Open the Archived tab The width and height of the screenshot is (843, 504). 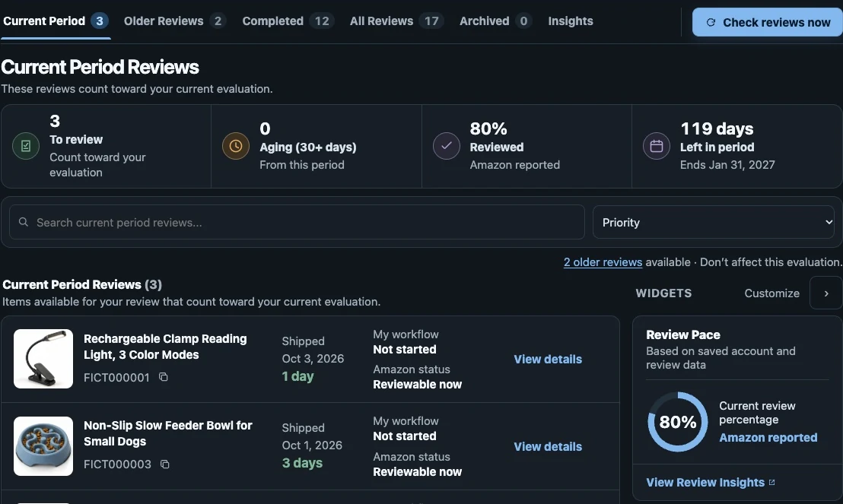pyautogui.click(x=495, y=21)
